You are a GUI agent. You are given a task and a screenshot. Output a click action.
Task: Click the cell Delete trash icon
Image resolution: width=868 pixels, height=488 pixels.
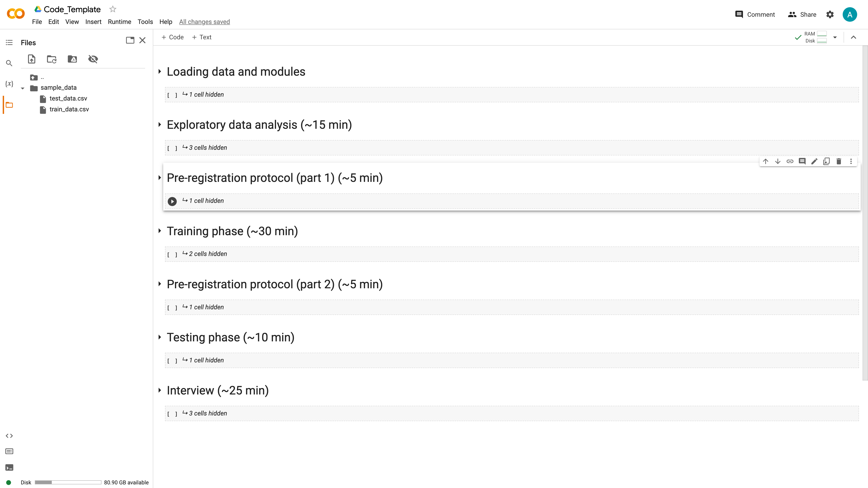[839, 161]
